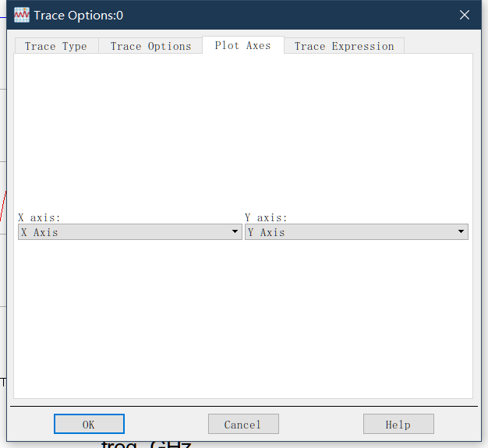Open the Help for trace options
Image resolution: width=488 pixels, height=448 pixels.
click(x=398, y=424)
